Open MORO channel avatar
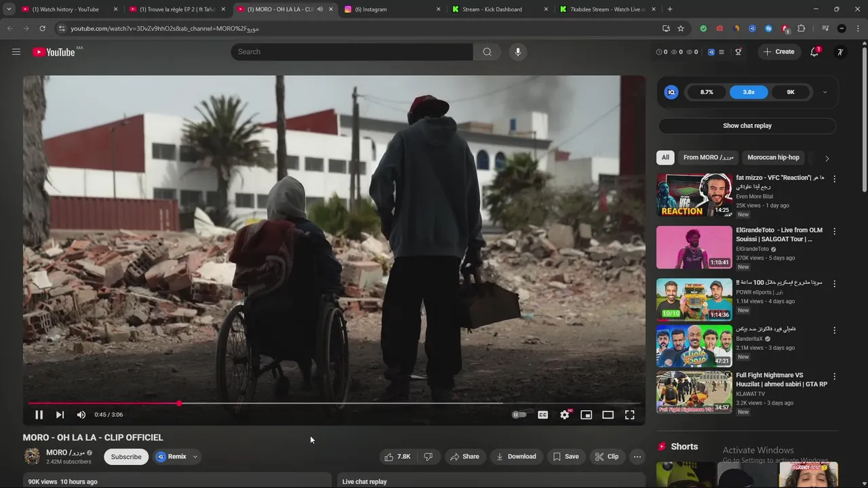Viewport: 868px width, 488px height. 32,457
